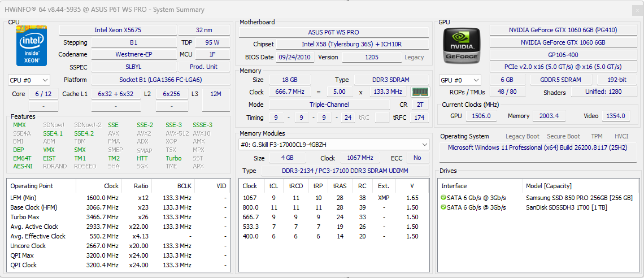Click the 192-bit bus width field
Screen dimensions: 644x278
[x=616, y=80]
